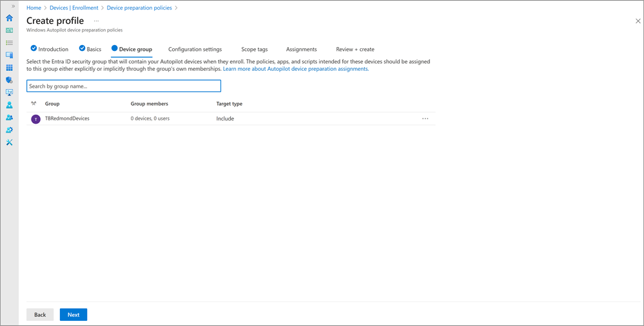
Task: Open Home icon in sidebar
Action: point(10,17)
